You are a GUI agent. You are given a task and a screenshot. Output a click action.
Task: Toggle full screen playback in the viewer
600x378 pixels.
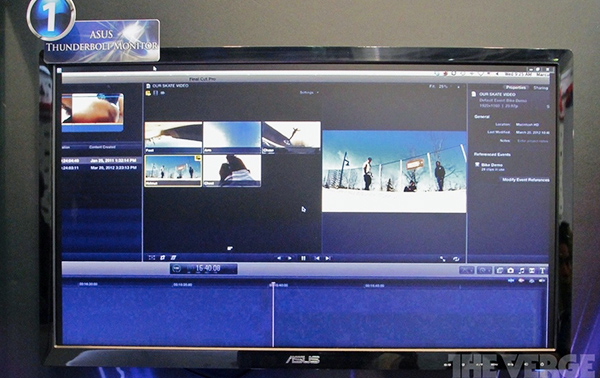(443, 259)
